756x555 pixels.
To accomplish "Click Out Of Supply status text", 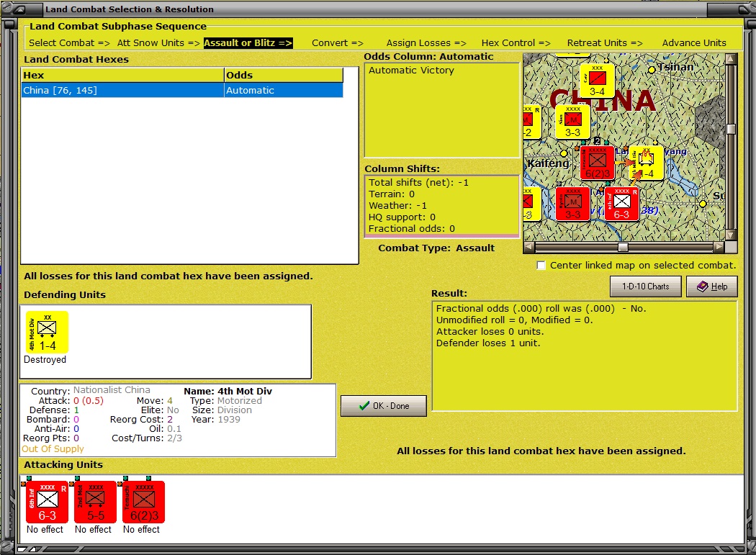I will click(x=53, y=448).
